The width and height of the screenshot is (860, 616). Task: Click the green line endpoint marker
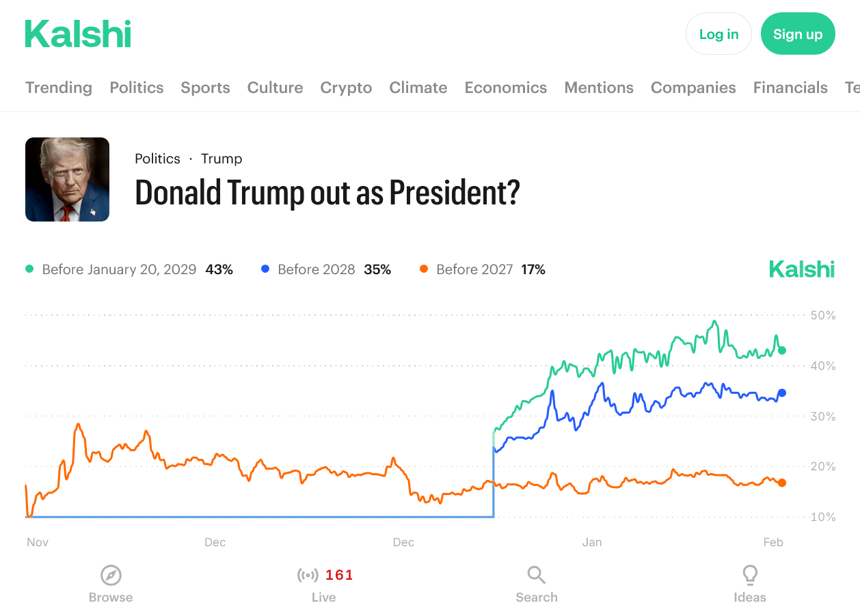(x=782, y=350)
